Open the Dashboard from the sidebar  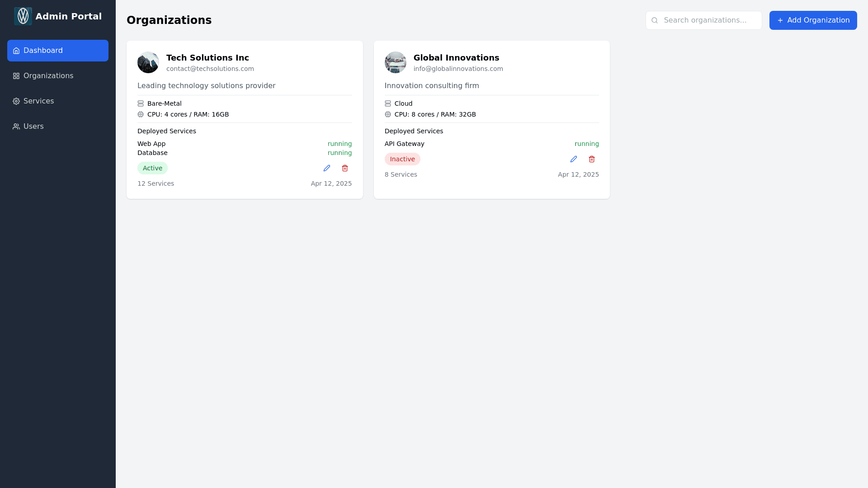[x=42, y=51]
